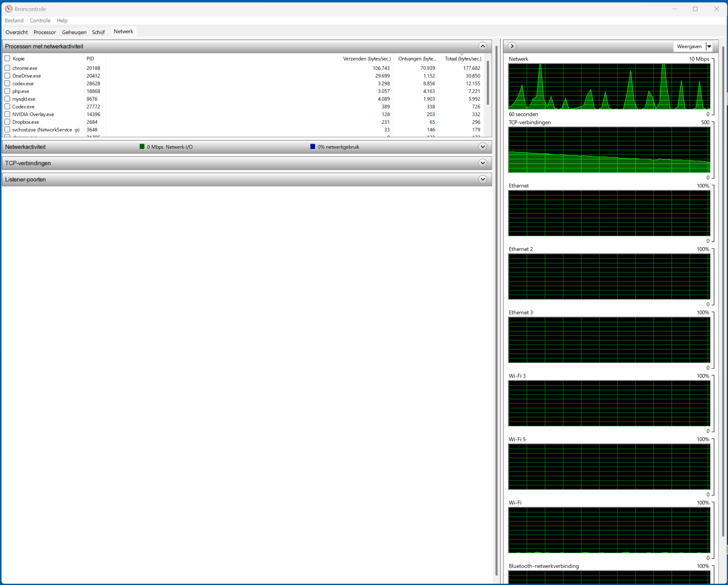Click the 0% netwerkgebruik text
This screenshot has width=728, height=585.
pyautogui.click(x=338, y=147)
